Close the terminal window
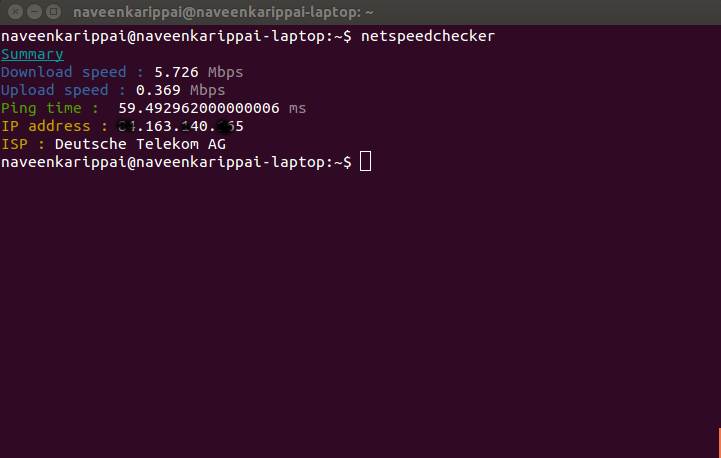Viewport: 721px width, 458px height. pos(12,13)
